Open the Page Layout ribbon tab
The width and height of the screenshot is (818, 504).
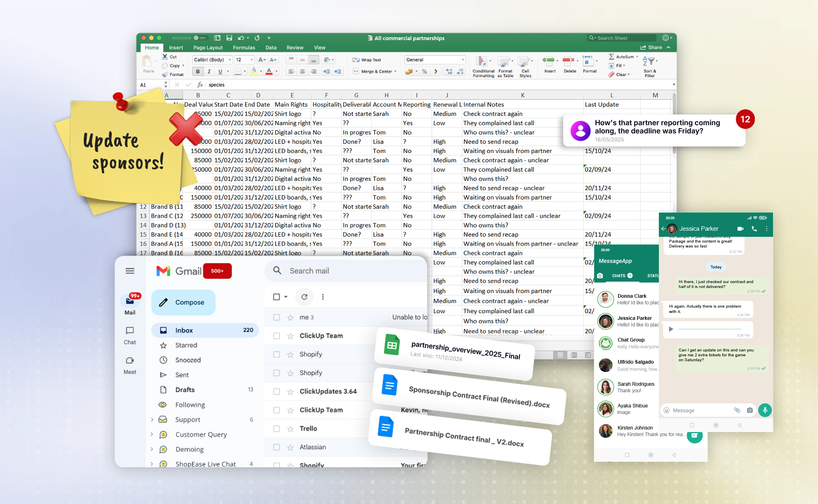coord(208,48)
